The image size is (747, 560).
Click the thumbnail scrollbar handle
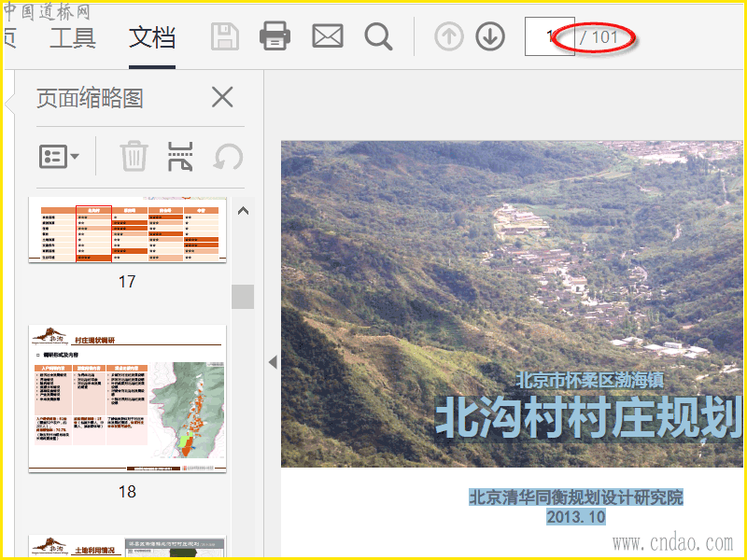coord(243,297)
